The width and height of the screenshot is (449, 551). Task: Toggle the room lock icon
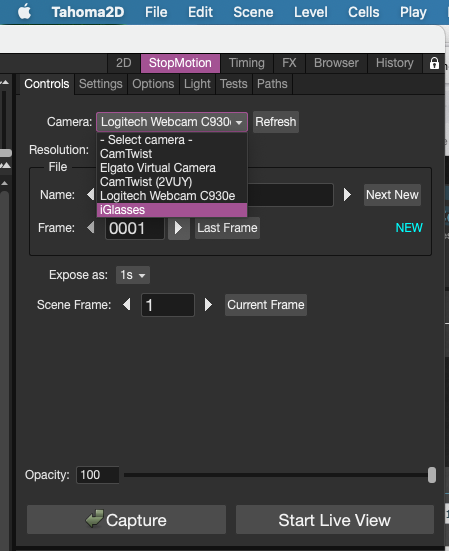(434, 64)
